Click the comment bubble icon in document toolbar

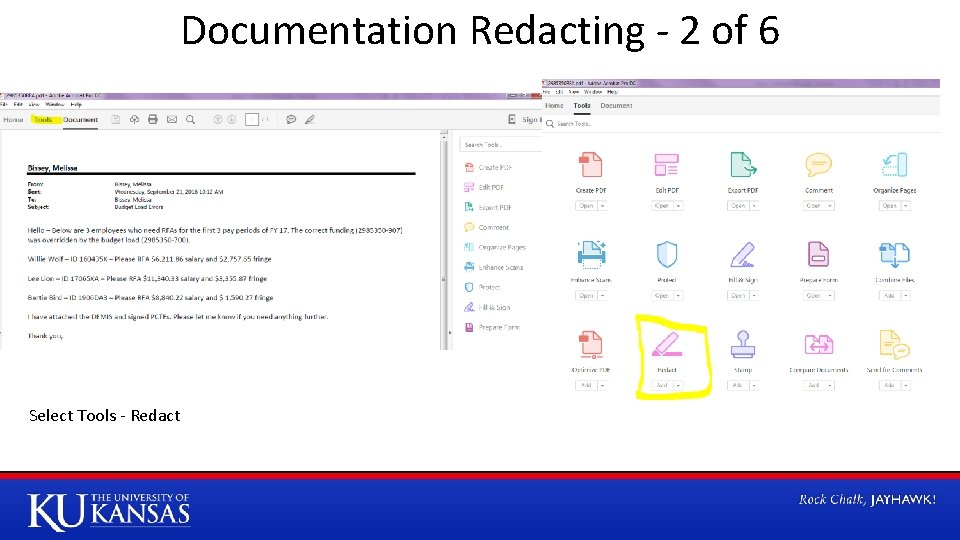click(x=291, y=119)
